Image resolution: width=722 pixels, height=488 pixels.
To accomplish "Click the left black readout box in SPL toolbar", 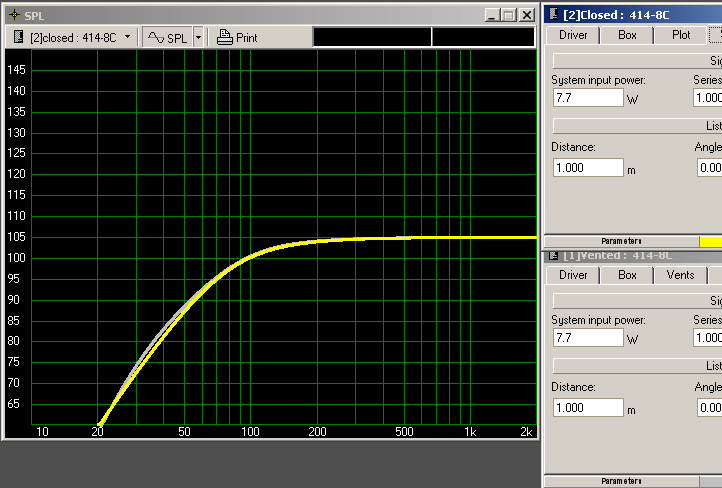I will pos(372,37).
